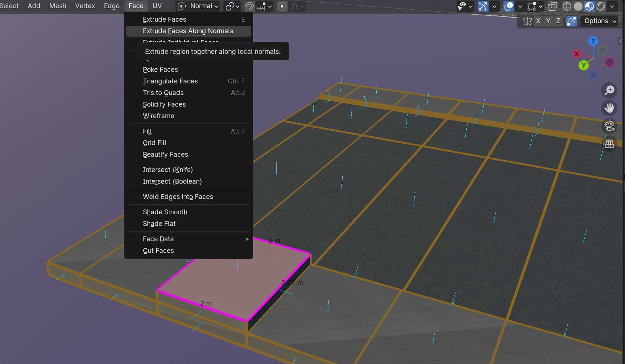This screenshot has height=364, width=625.
Task: Click the X axis on navigation gizmo
Action: (x=577, y=54)
